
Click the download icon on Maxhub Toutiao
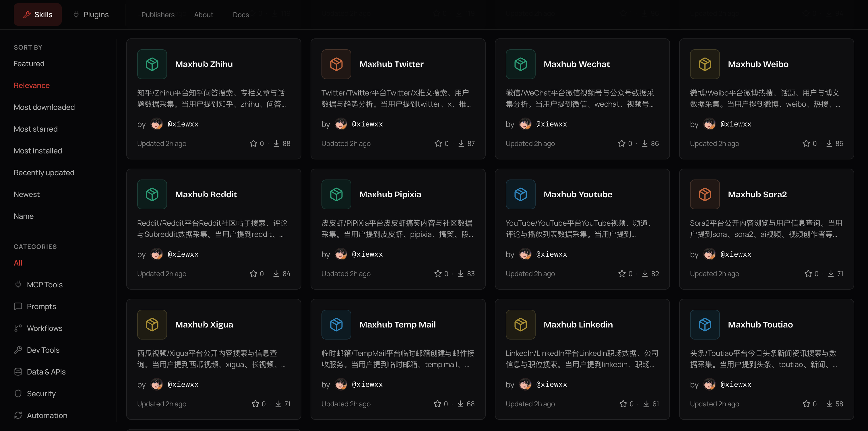[829, 404]
